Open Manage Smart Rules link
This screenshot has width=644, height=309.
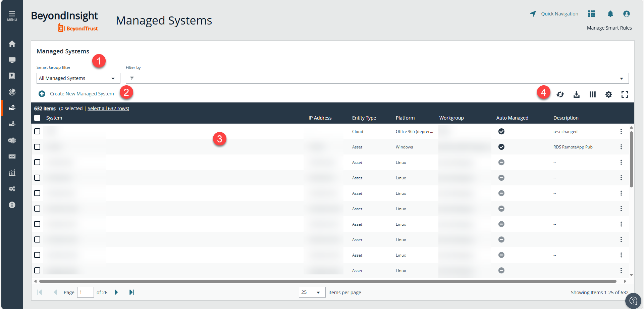click(609, 28)
